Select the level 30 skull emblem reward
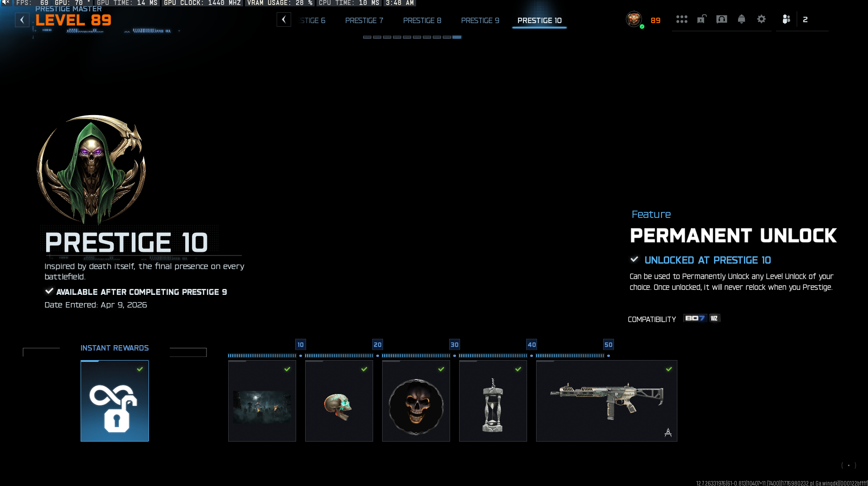The image size is (868, 486). [416, 401]
